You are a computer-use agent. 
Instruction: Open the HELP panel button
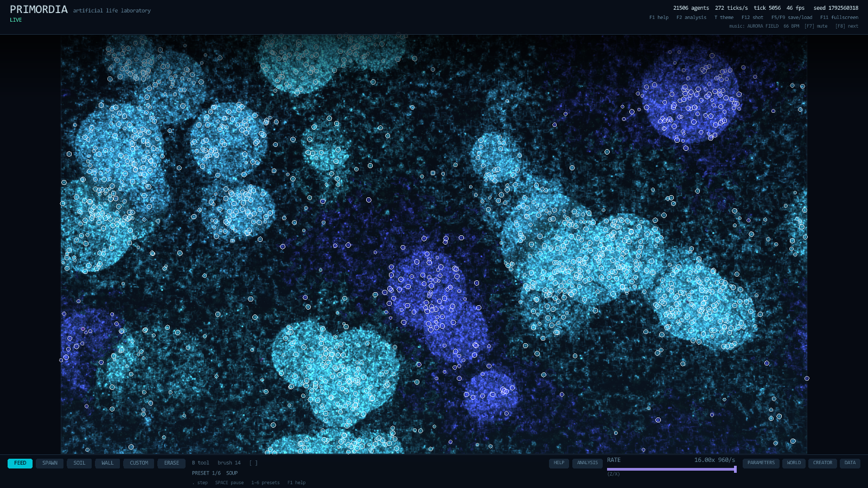pos(559,463)
